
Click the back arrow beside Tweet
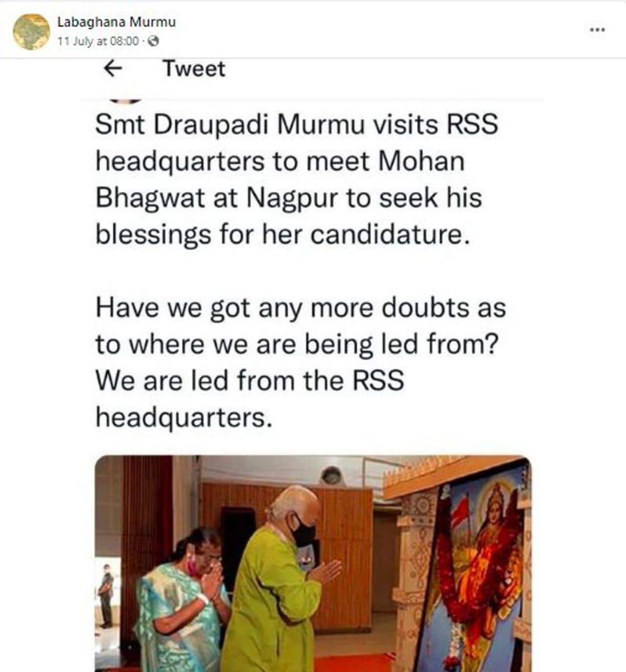[113, 69]
